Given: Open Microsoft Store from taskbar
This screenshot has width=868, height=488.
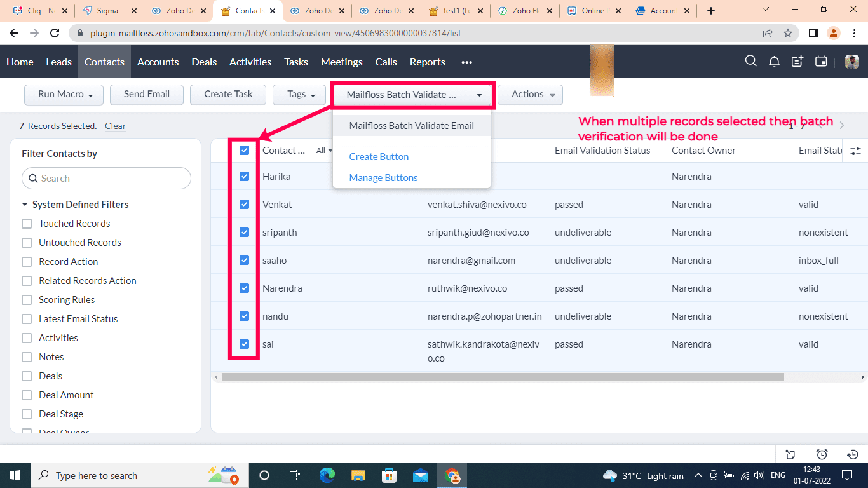Looking at the screenshot, I should click(x=389, y=475).
